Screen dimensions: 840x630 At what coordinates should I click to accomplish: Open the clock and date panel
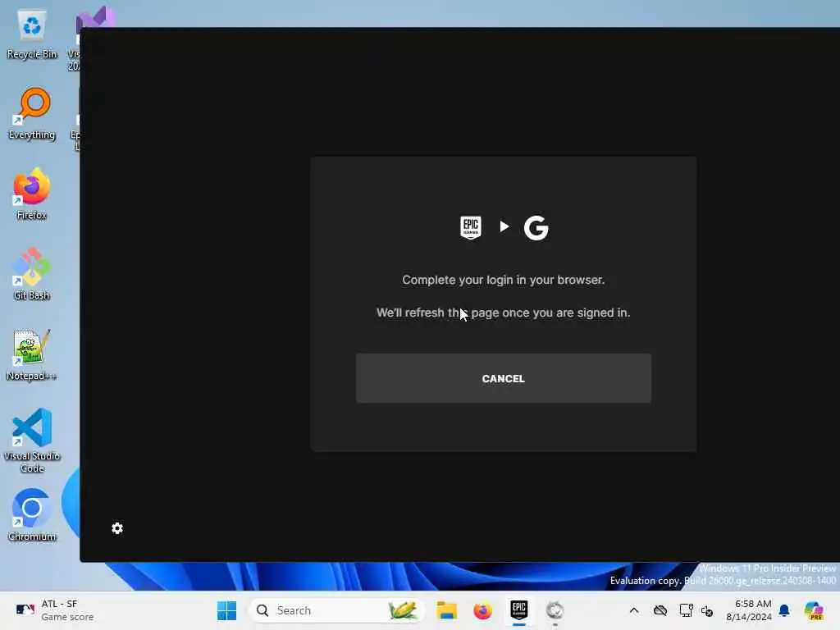(748, 610)
